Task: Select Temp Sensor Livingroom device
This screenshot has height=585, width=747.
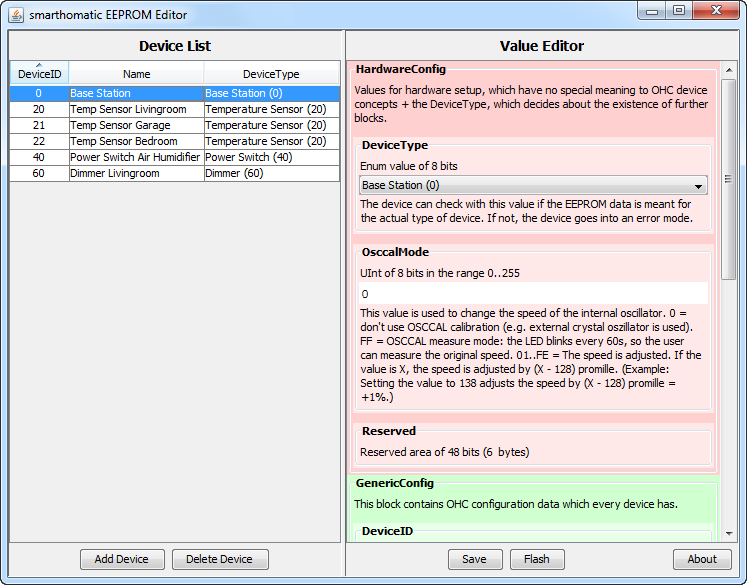Action: pos(136,109)
